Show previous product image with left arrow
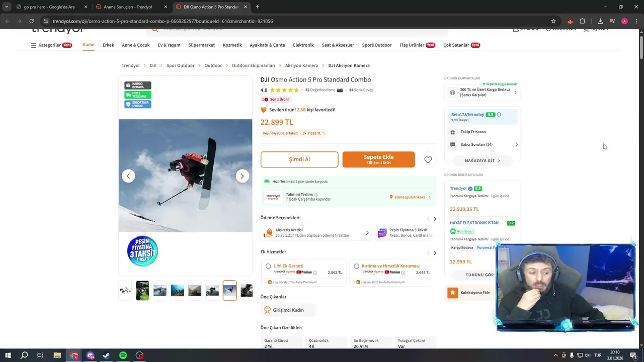Screen dimensions: 644x362 tap(128, 176)
